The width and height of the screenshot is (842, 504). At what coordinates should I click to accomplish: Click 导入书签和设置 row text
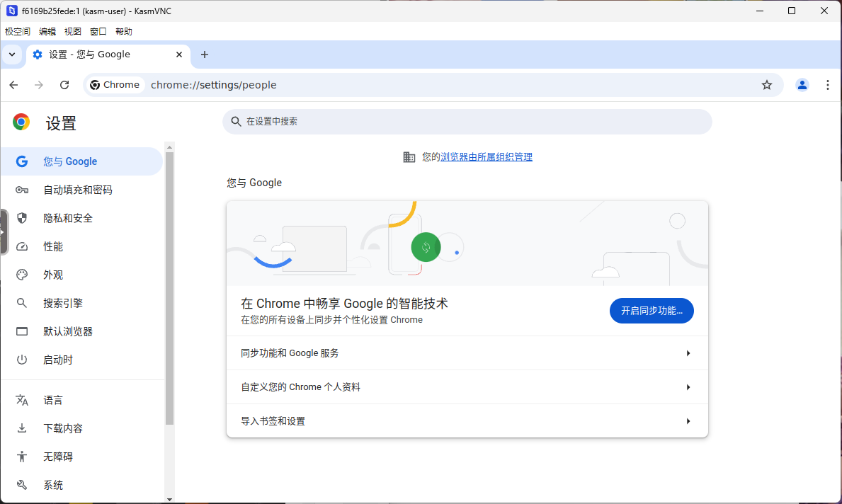(273, 421)
